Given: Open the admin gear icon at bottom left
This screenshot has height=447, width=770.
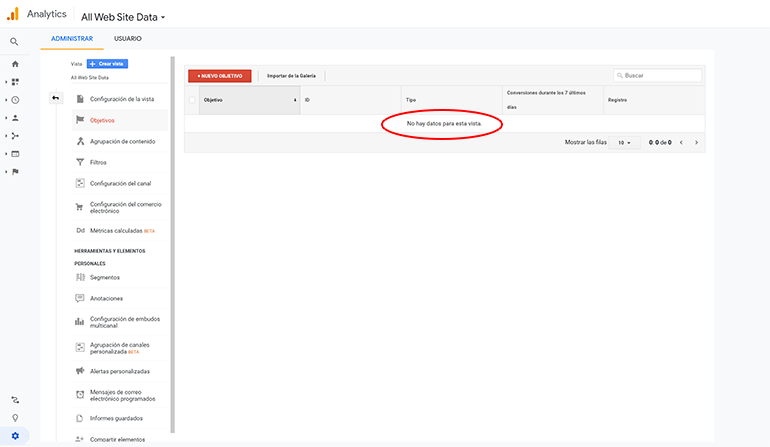Looking at the screenshot, I should click(15, 435).
